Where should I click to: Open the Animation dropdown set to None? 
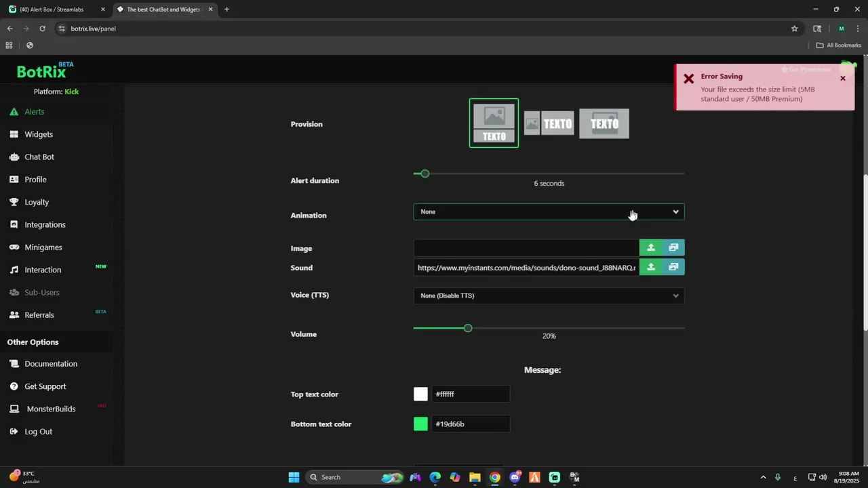tap(549, 211)
